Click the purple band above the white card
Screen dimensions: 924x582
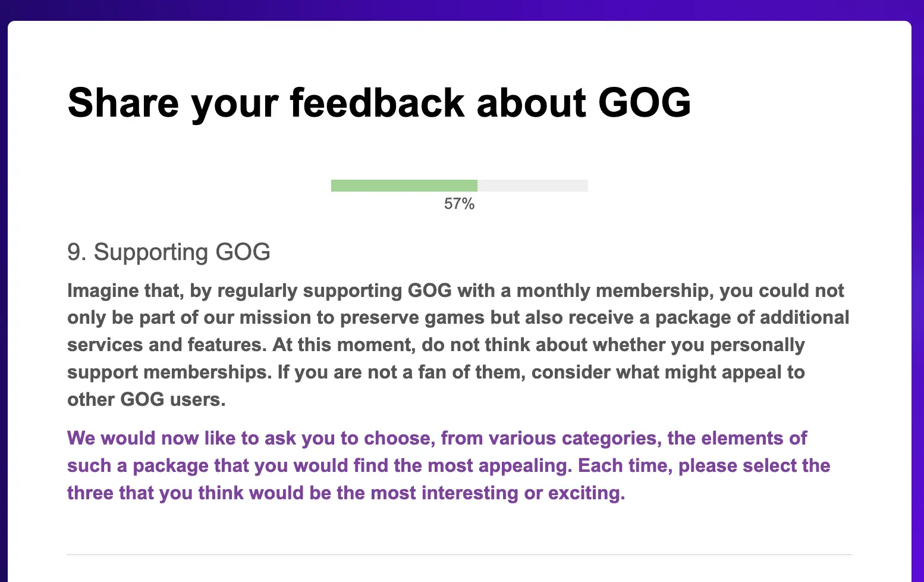462,10
